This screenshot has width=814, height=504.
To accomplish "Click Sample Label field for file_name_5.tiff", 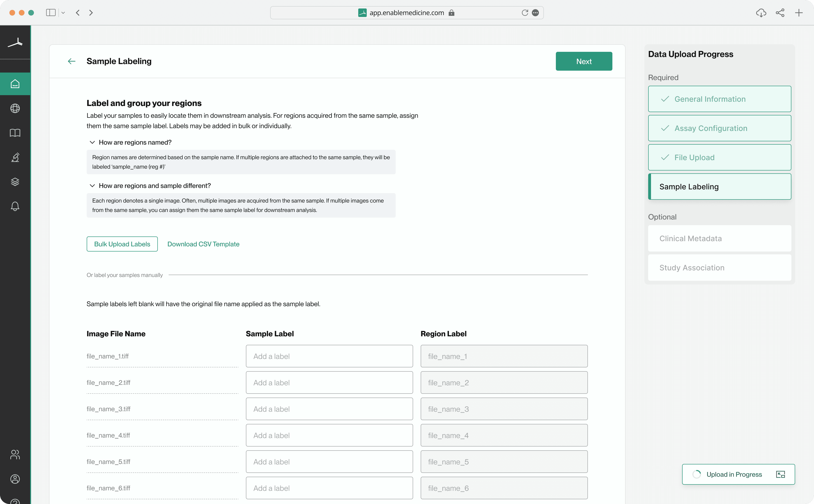I will click(x=329, y=462).
